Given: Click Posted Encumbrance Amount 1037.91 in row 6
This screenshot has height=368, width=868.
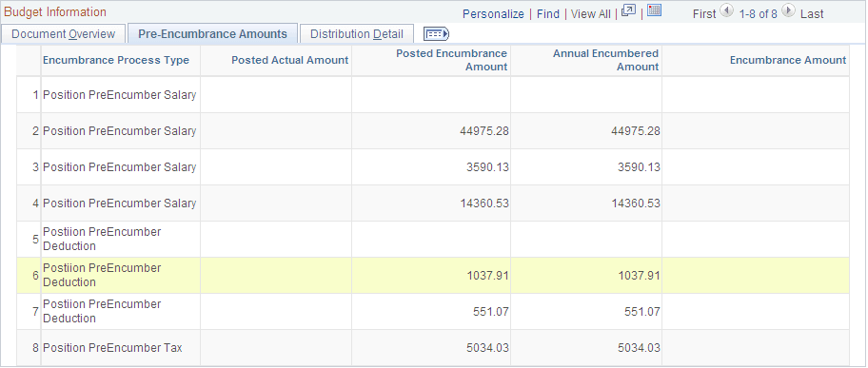Looking at the screenshot, I should point(487,275).
